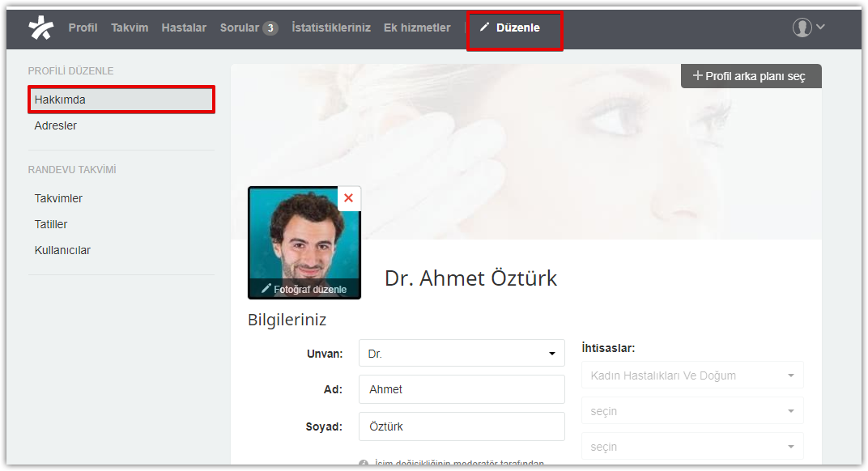Click the Soyad input field
This screenshot has width=868, height=471.
tap(462, 426)
